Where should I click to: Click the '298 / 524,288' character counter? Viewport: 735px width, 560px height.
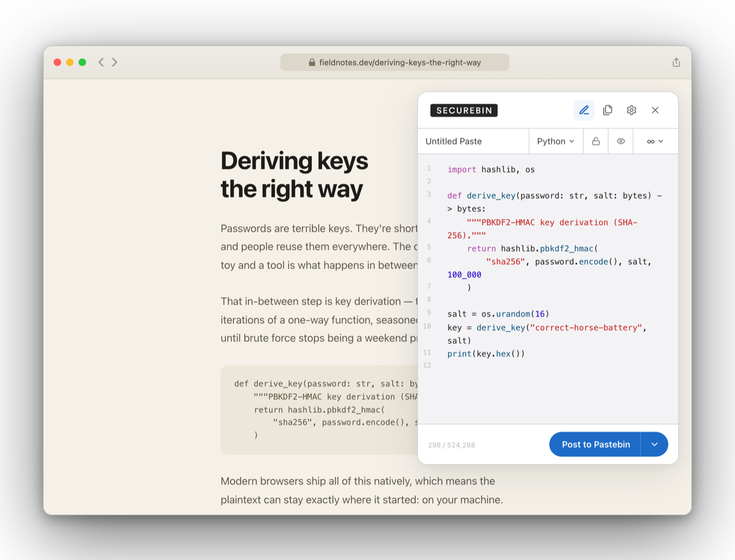click(x=451, y=445)
